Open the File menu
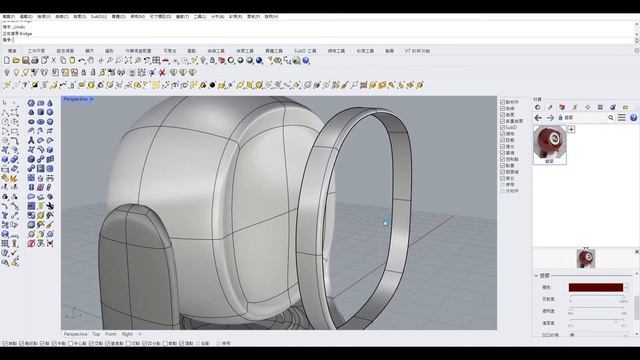 (x=9, y=17)
